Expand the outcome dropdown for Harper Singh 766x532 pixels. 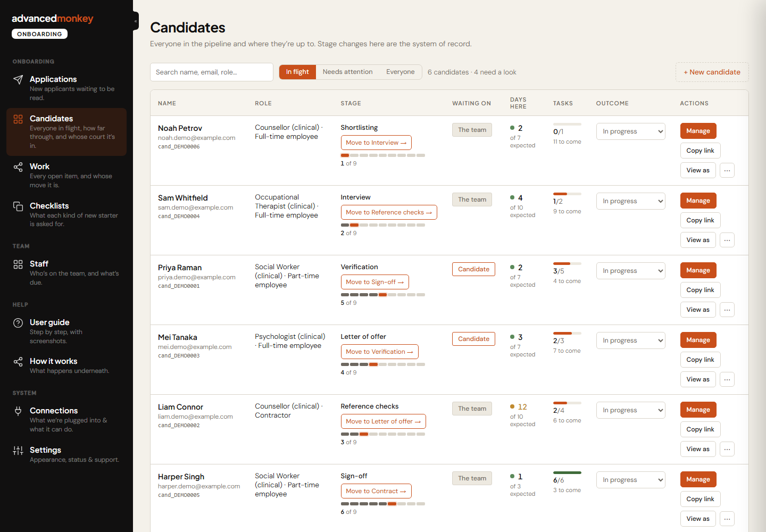(631, 480)
